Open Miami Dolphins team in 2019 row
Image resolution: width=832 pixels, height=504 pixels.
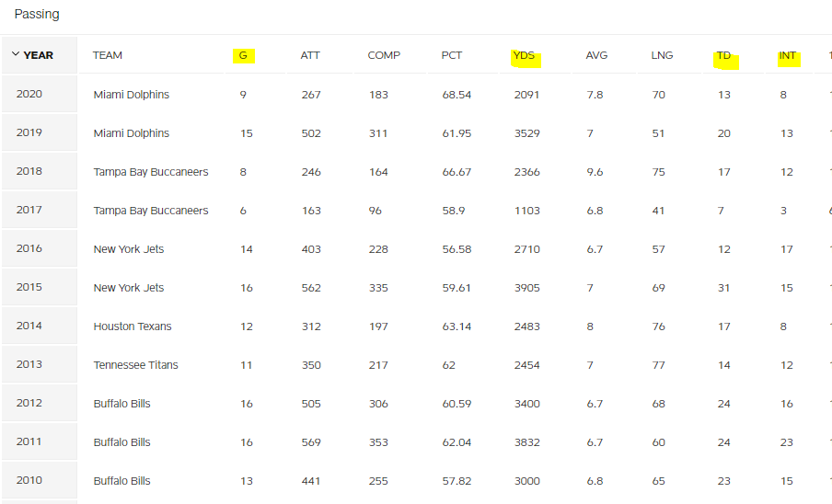pyautogui.click(x=131, y=133)
